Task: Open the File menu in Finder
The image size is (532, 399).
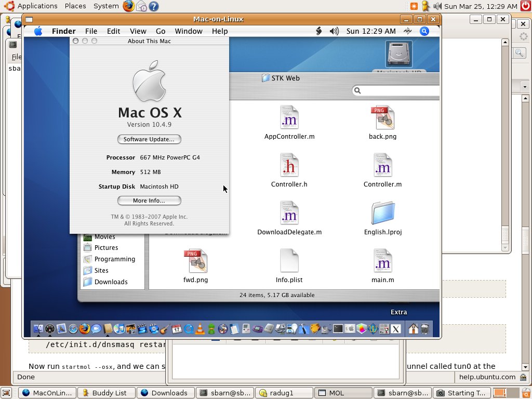Action: pyautogui.click(x=91, y=31)
